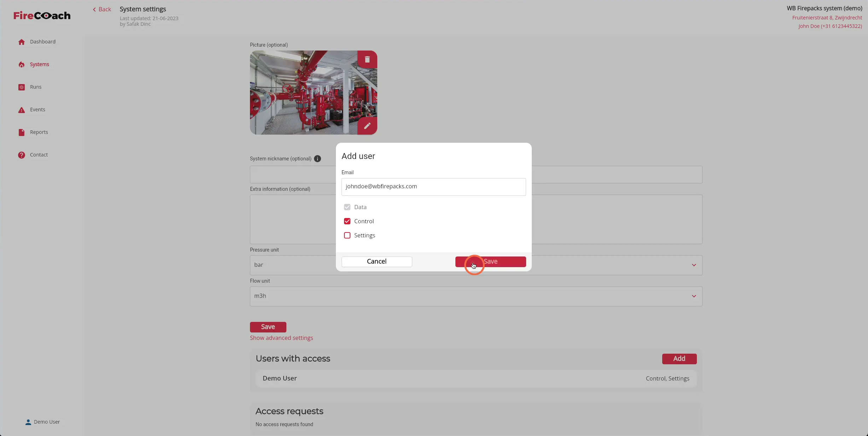This screenshot has height=436, width=868.
Task: Click the Systems label in sidebar
Action: pyautogui.click(x=40, y=64)
